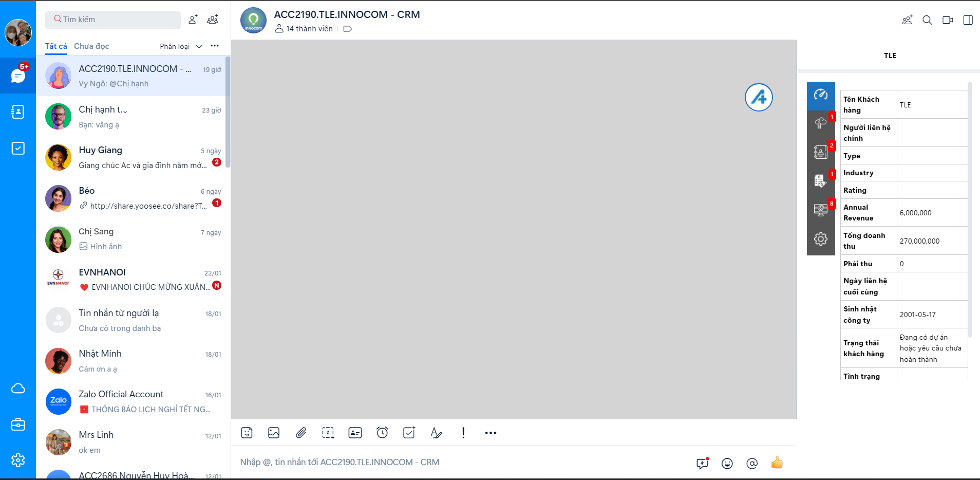
Task: Open quick message icon near input
Action: (702, 464)
